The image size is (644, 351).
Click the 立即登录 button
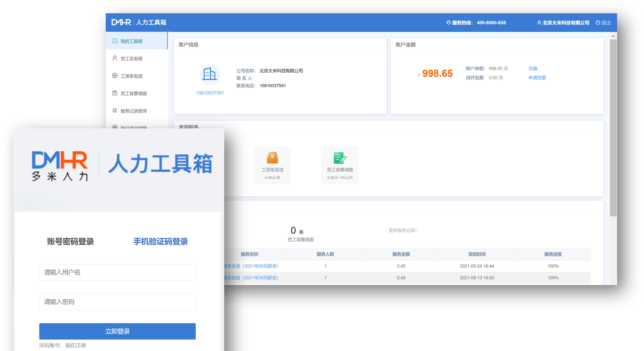pyautogui.click(x=117, y=331)
